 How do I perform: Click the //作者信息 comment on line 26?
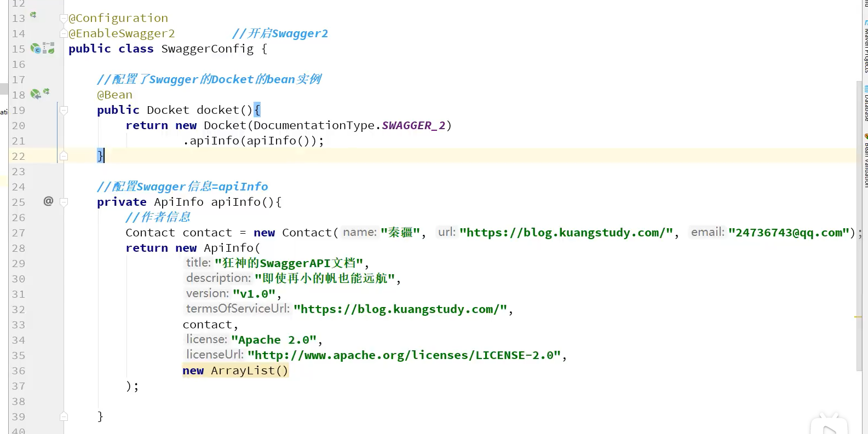click(x=158, y=217)
